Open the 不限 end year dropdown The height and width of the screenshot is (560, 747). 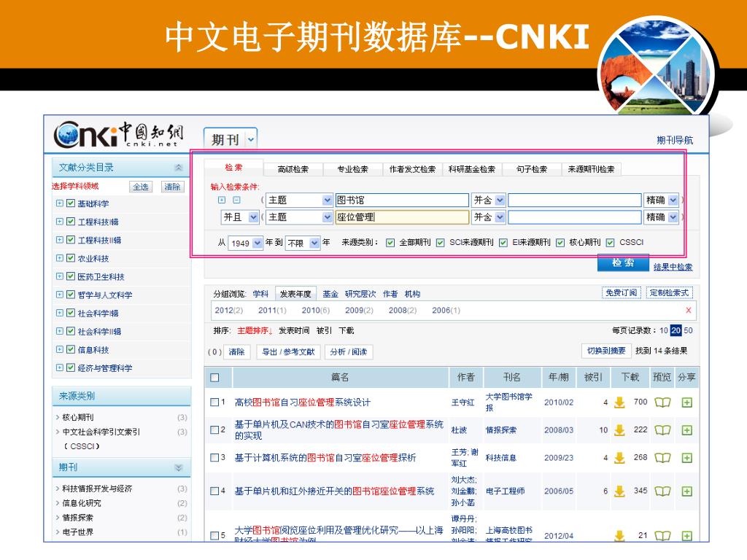[314, 243]
